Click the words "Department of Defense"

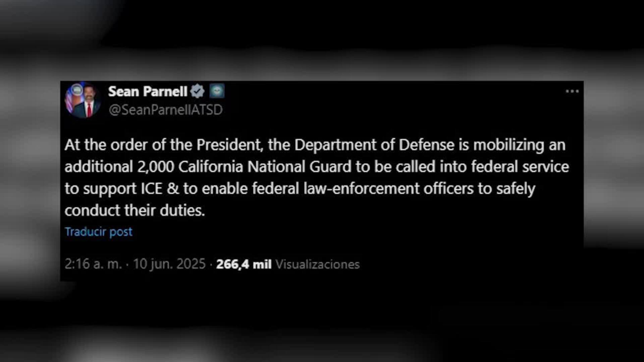click(x=374, y=145)
